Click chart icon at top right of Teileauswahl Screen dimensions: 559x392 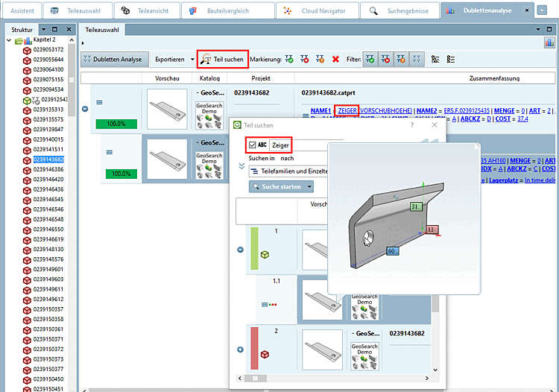(549, 42)
